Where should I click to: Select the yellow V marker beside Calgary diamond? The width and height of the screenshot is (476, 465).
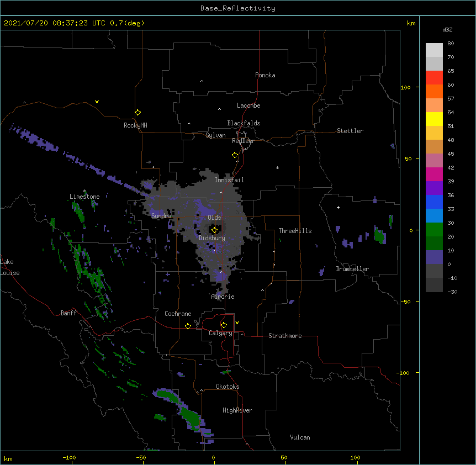tap(237, 323)
